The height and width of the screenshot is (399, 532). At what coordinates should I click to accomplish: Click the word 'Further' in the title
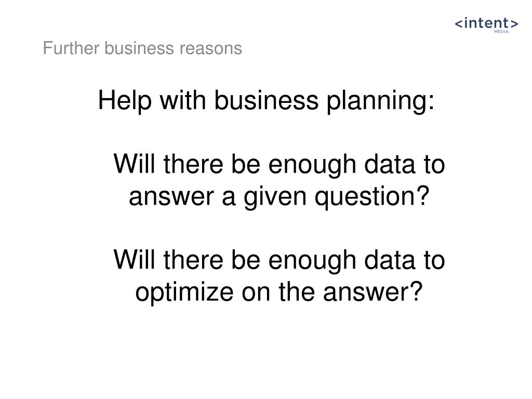click(71, 48)
